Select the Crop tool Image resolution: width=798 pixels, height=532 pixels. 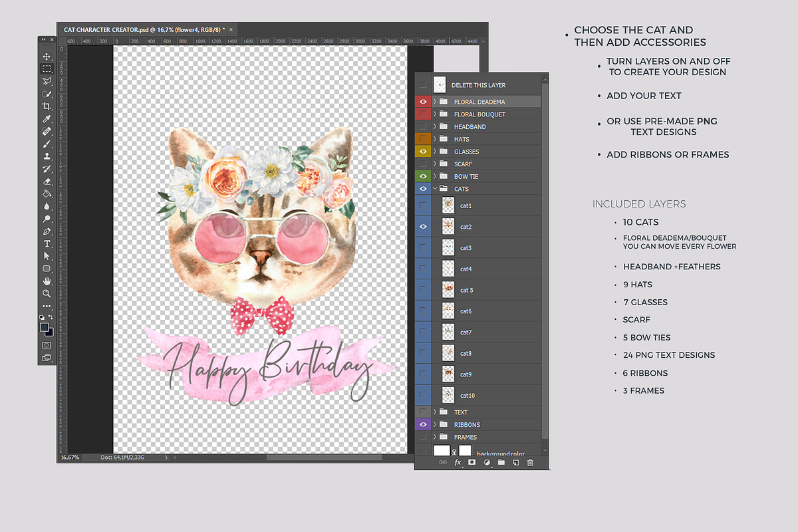[x=47, y=106]
